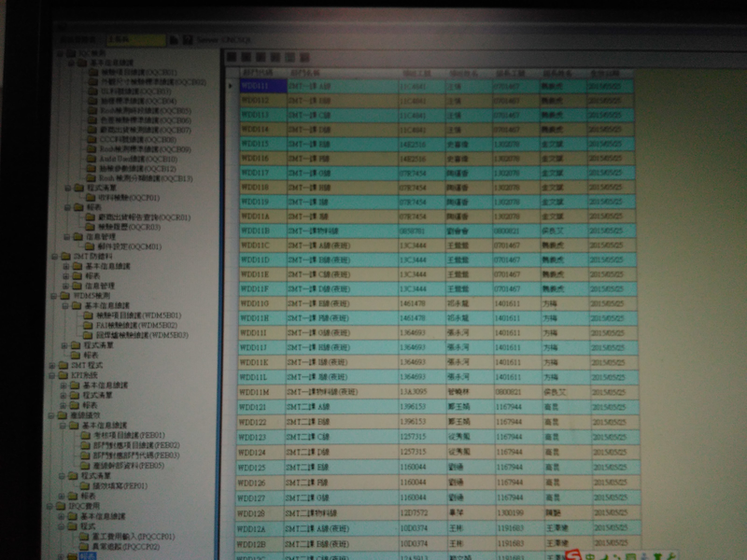Screen dimensions: 747x560
Task: Open the OQCB01 folder node
Action: 138,73
